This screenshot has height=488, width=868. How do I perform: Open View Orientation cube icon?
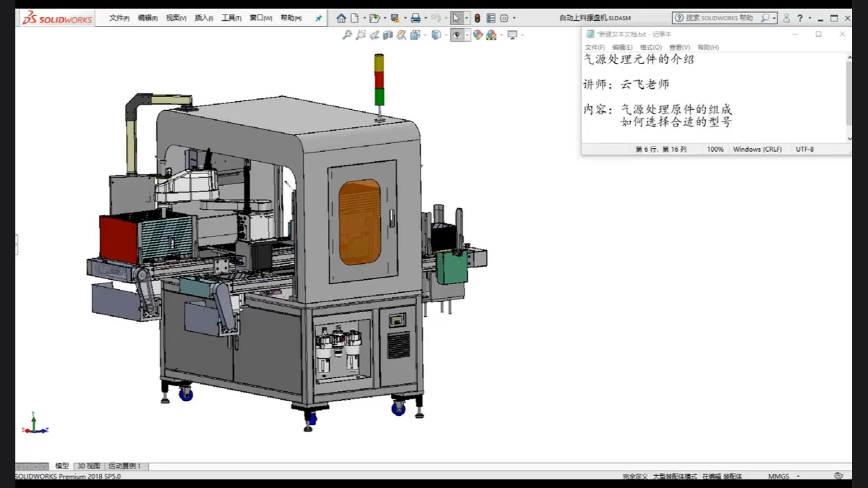415,35
